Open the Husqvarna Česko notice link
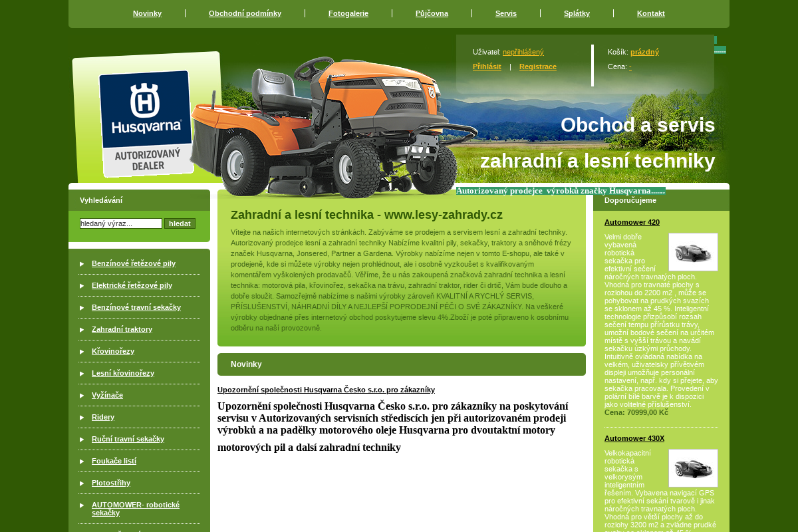The image size is (798, 532). coord(326,390)
